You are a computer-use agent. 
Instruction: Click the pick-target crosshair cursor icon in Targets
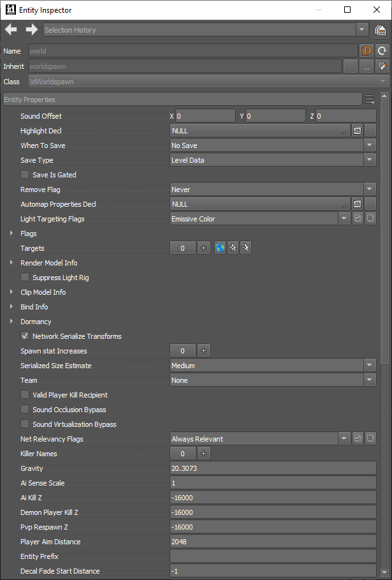coord(233,248)
